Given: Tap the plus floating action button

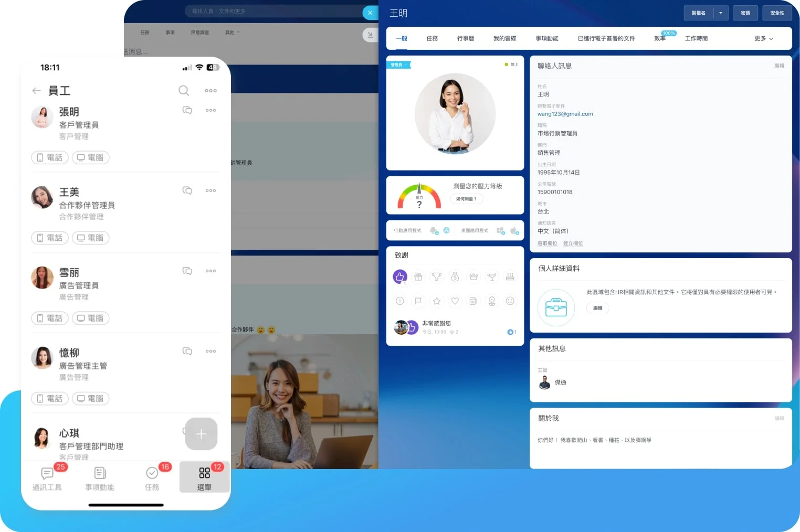Looking at the screenshot, I should [x=201, y=434].
